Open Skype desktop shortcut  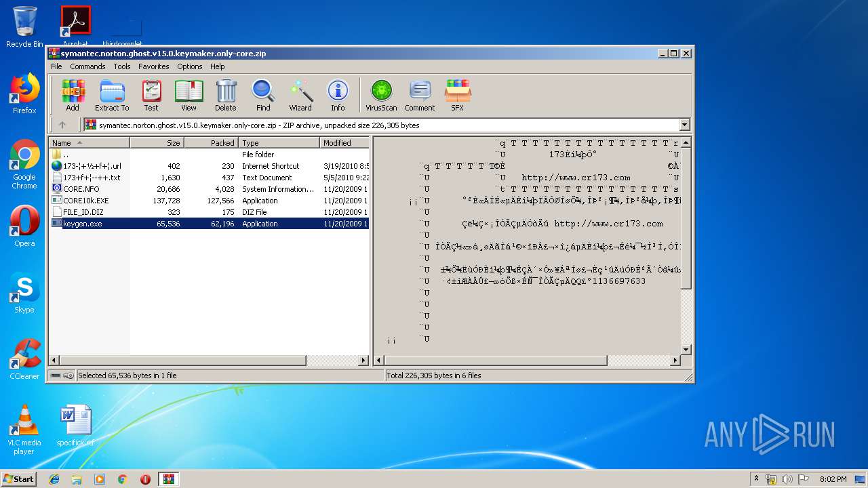(x=24, y=293)
